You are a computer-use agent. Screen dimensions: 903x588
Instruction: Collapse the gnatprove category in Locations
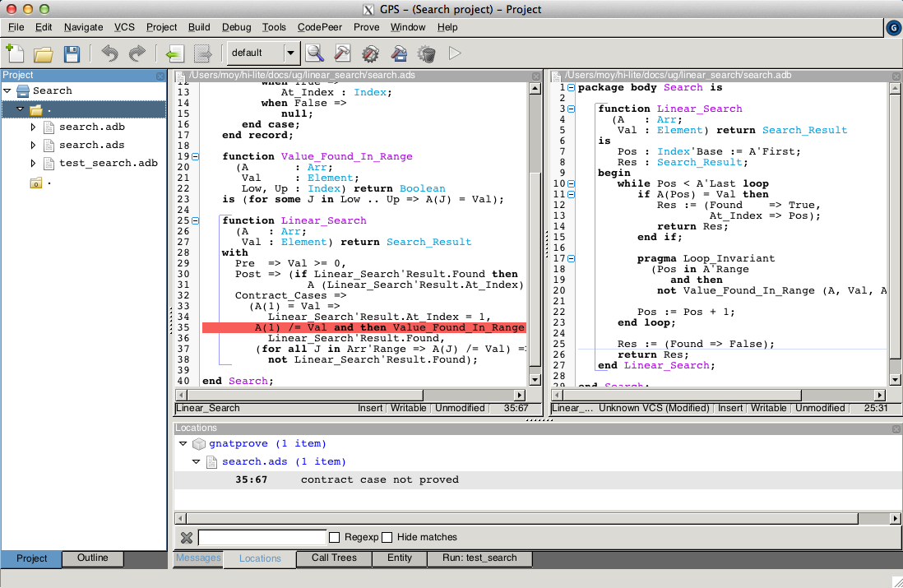[x=183, y=444]
